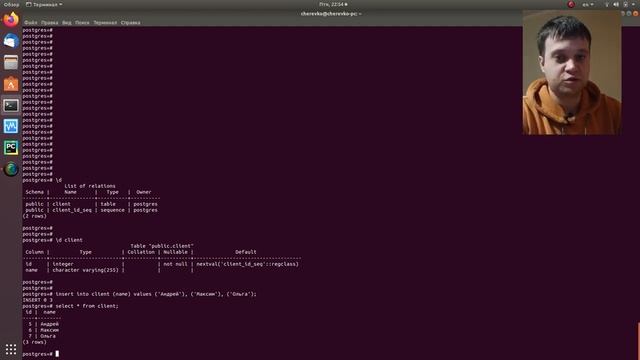Click the webcam video overlay

[572, 73]
